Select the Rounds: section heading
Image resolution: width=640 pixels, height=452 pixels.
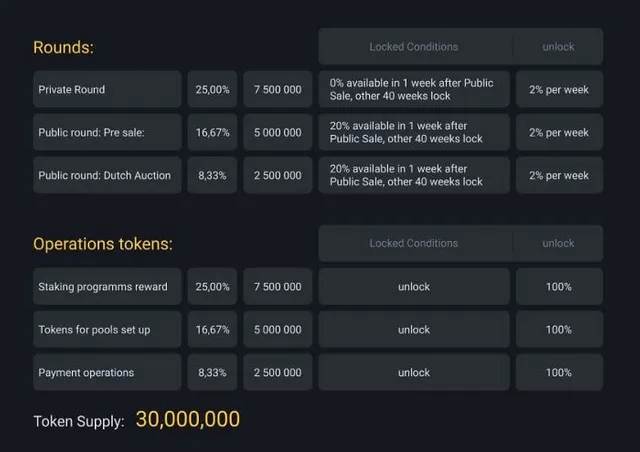pos(63,47)
